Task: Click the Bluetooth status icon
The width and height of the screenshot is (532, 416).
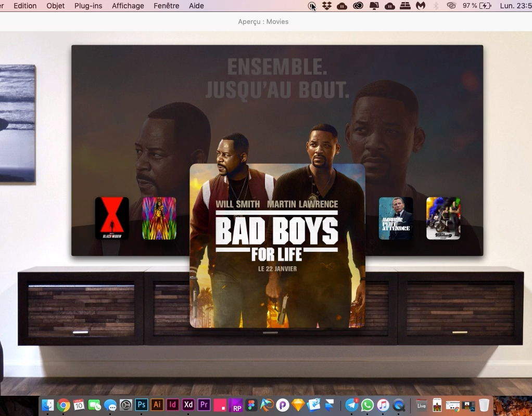Action: tap(436, 6)
